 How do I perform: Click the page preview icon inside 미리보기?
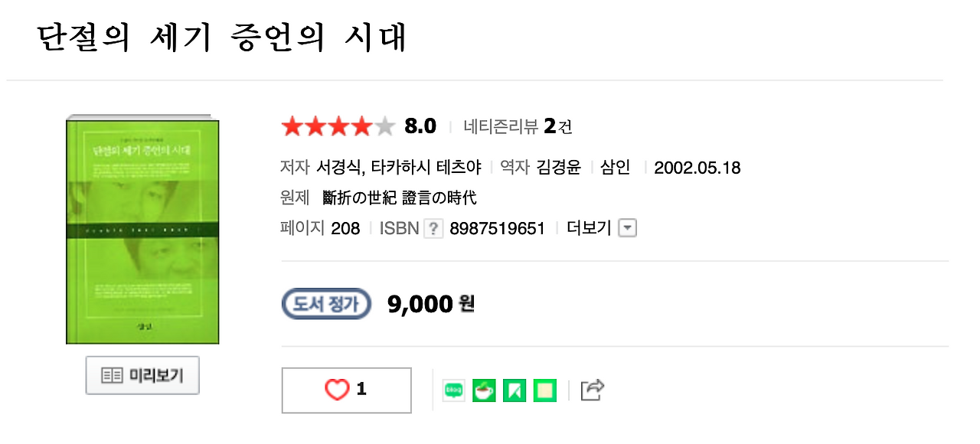pyautogui.click(x=113, y=375)
